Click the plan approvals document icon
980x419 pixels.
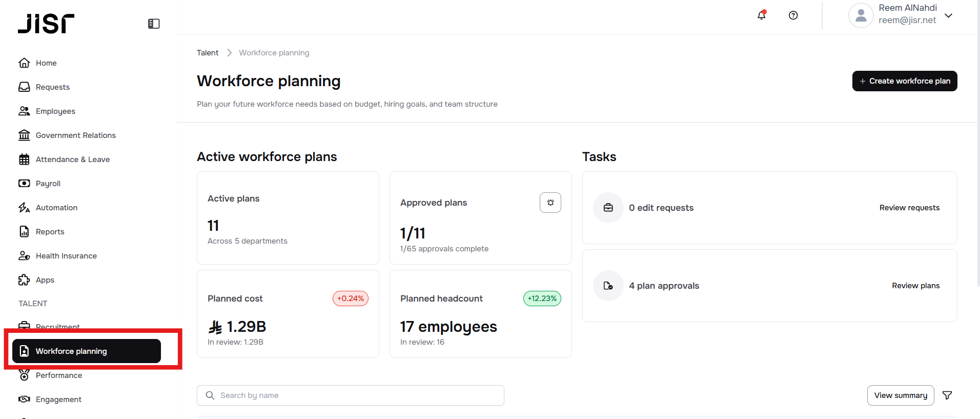pos(608,286)
